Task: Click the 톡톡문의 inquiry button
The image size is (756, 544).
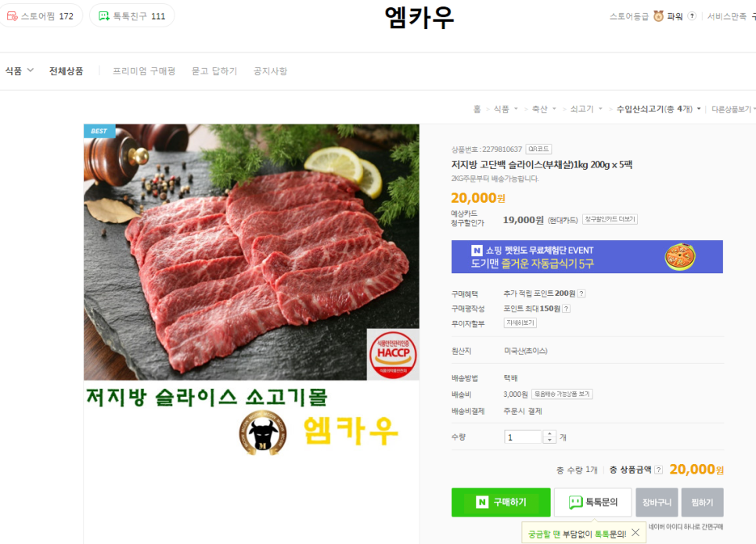Action: coord(592,502)
